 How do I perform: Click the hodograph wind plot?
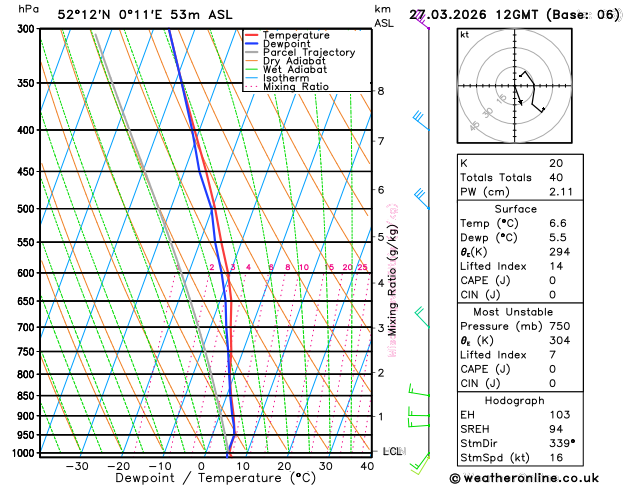coord(514,86)
